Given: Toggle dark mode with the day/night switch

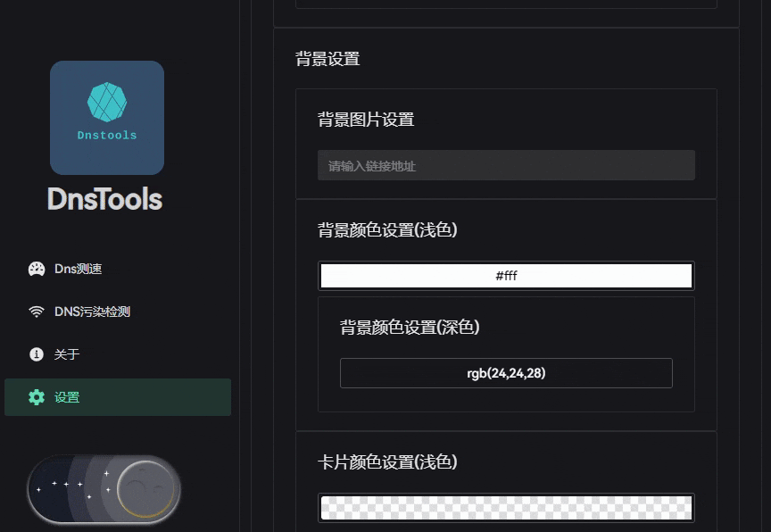Looking at the screenshot, I should [x=104, y=489].
